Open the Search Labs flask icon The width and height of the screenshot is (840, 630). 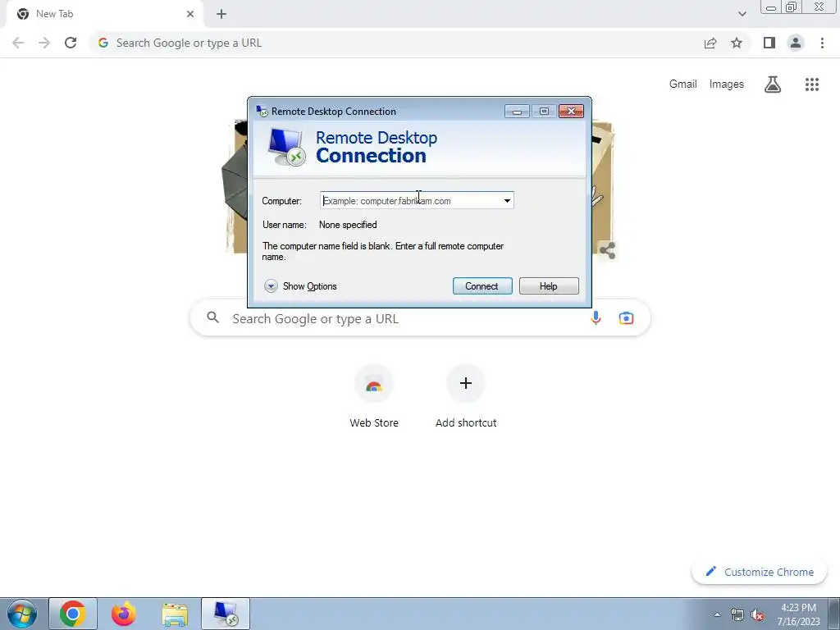pyautogui.click(x=773, y=84)
